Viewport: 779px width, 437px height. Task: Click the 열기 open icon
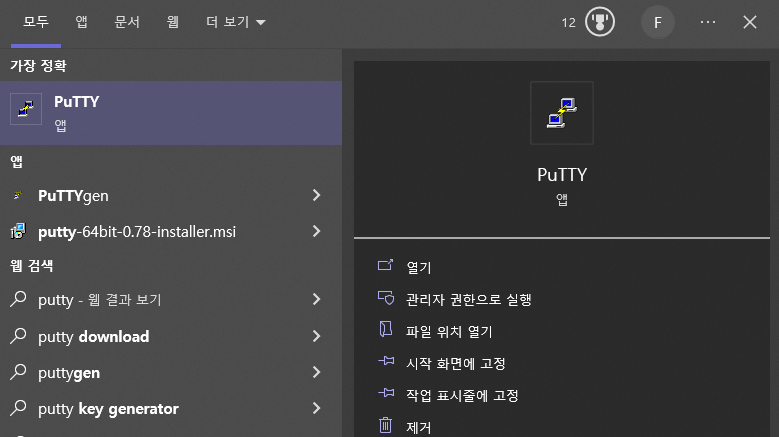click(x=386, y=266)
